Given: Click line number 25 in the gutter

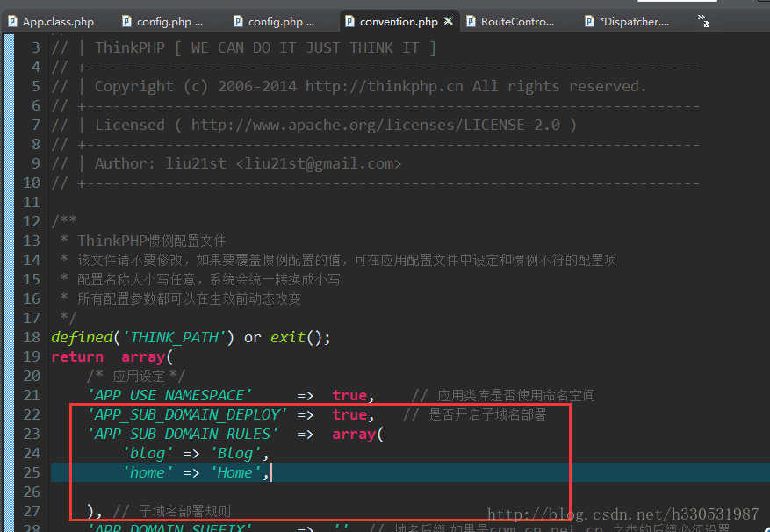Looking at the screenshot, I should click(32, 472).
